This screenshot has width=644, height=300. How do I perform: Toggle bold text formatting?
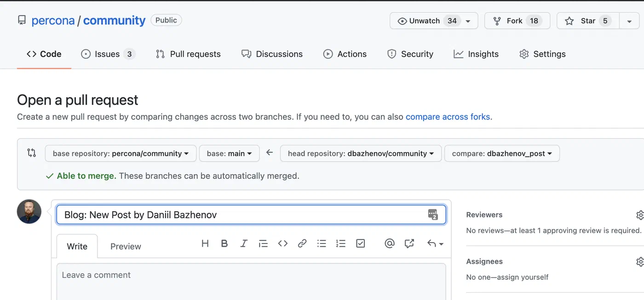point(224,243)
